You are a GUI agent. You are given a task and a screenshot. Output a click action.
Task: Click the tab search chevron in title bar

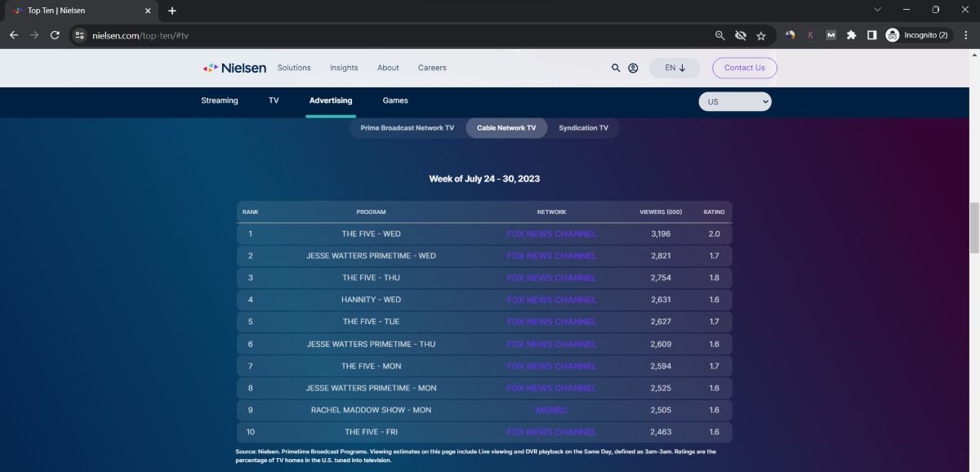coord(878,10)
